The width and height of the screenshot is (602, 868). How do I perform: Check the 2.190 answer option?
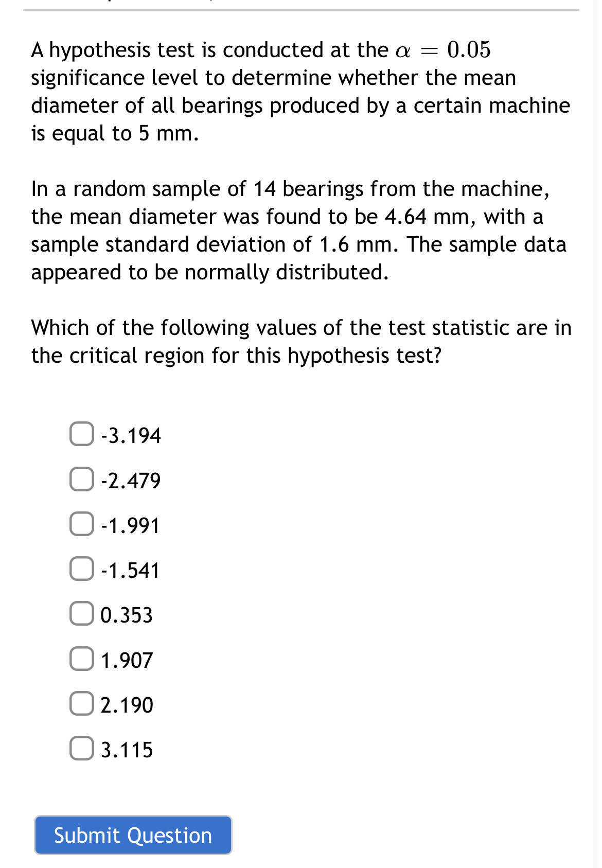[81, 703]
